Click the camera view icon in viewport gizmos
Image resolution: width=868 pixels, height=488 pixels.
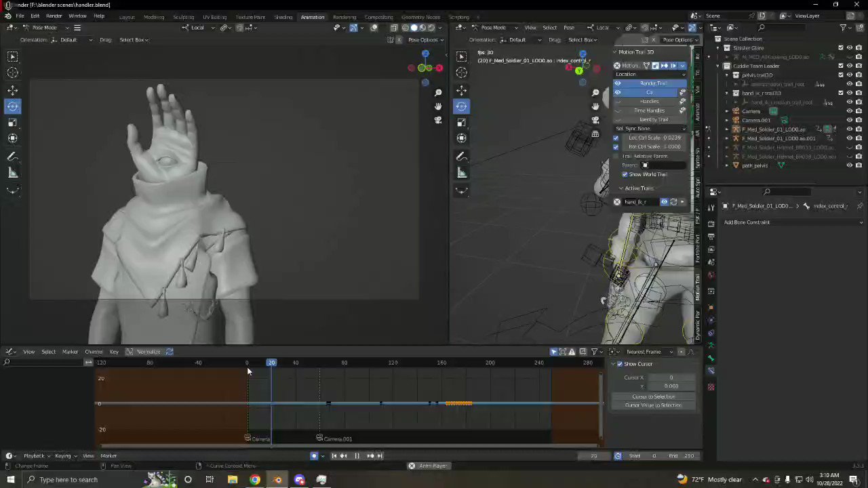click(438, 120)
